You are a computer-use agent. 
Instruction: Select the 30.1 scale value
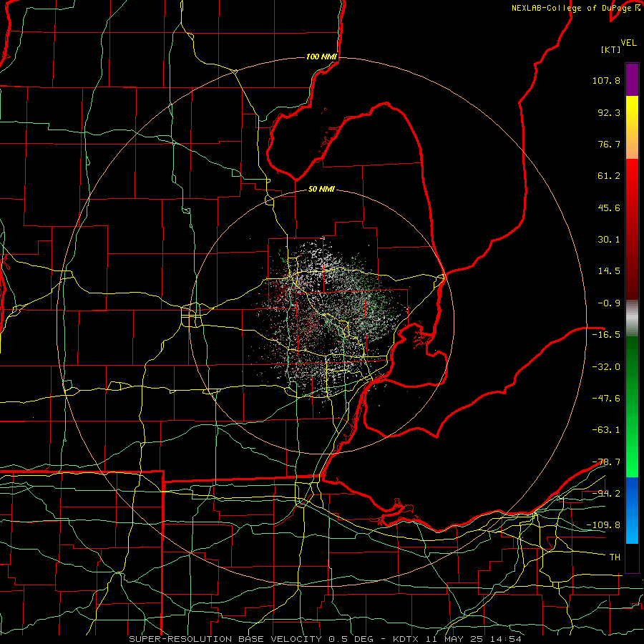tap(609, 240)
